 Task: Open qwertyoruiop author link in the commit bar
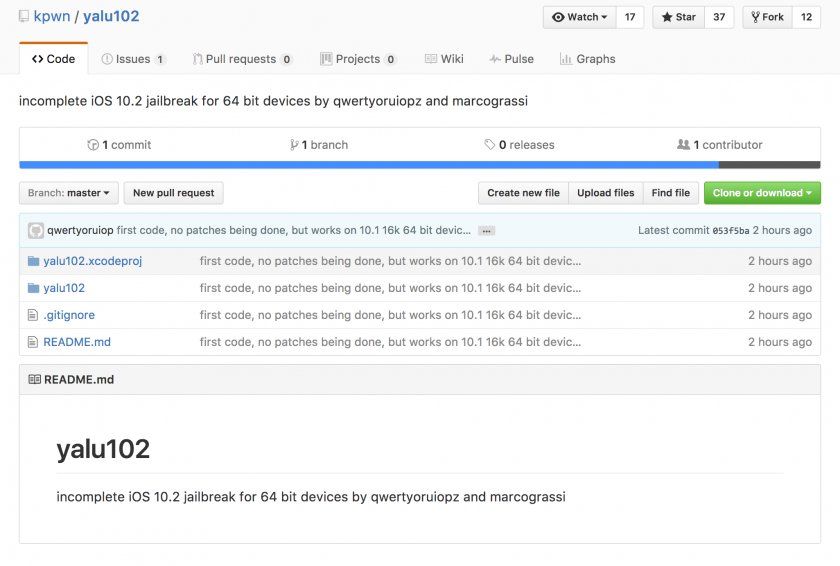[80, 230]
